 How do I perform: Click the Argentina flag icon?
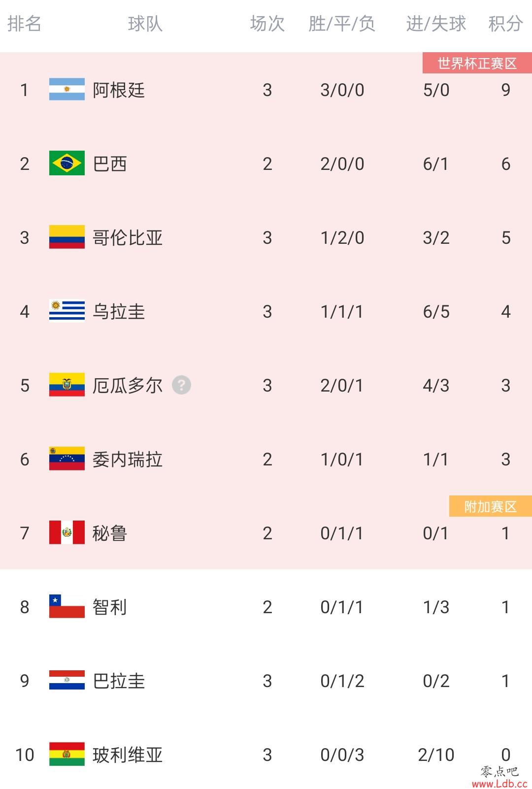pos(67,90)
